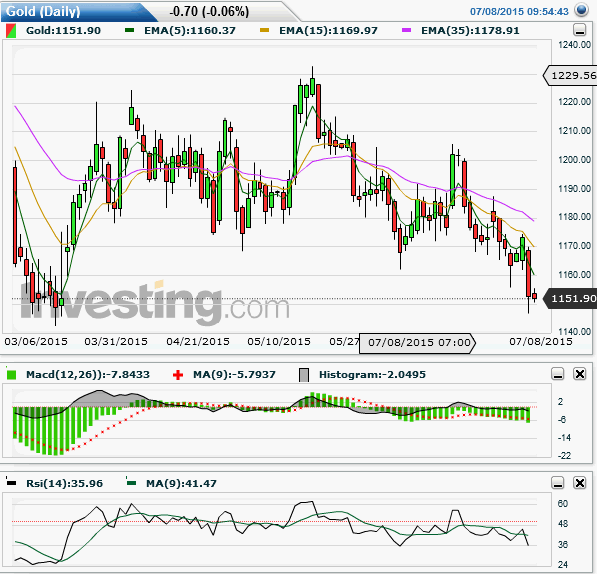Image resolution: width=597 pixels, height=574 pixels.
Task: Close the MACD indicator panel
Action: pos(579,374)
